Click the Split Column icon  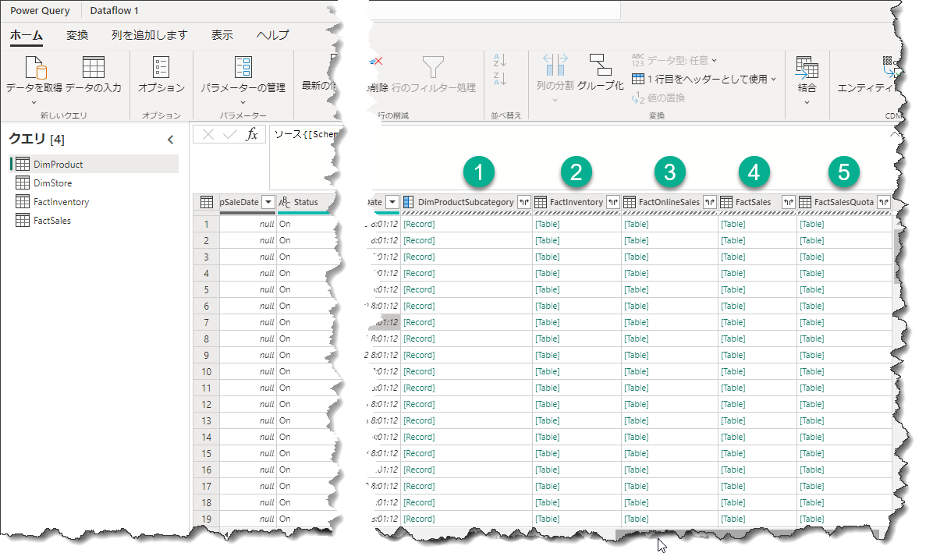tap(555, 65)
